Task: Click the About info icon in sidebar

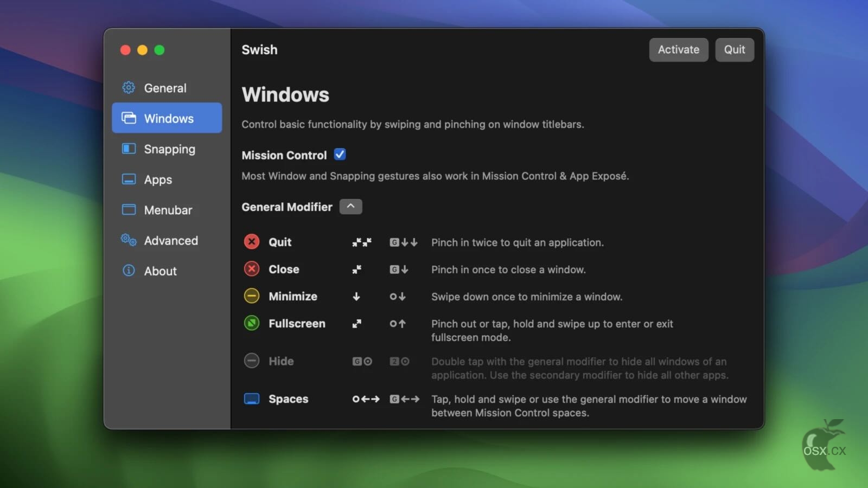Action: [129, 270]
